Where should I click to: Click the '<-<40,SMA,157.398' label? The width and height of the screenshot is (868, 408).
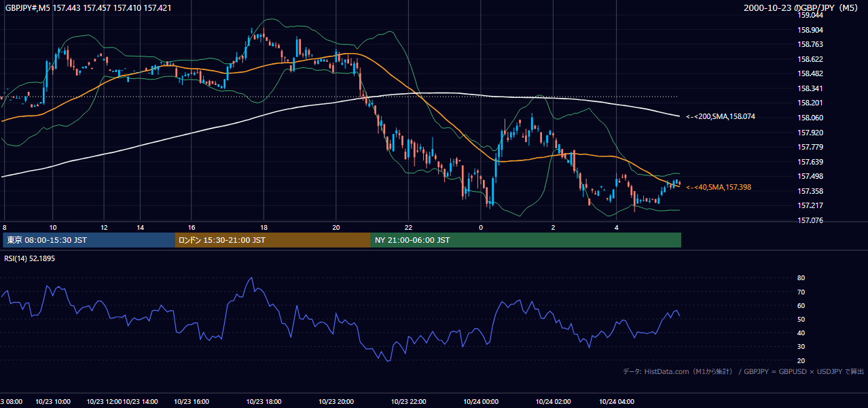pos(718,187)
